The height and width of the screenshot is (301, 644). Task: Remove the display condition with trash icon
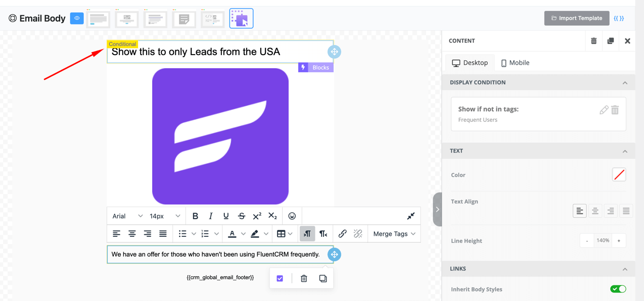click(x=615, y=110)
